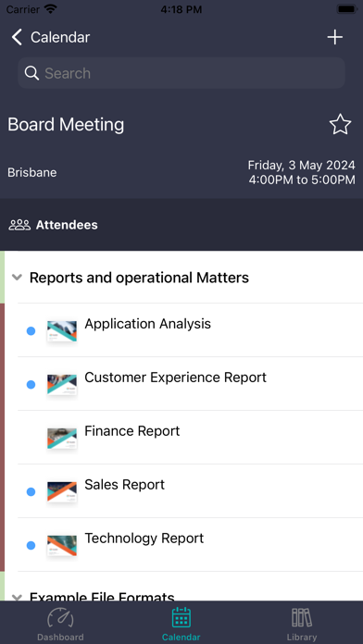Tap the plus add icon

[x=334, y=37]
